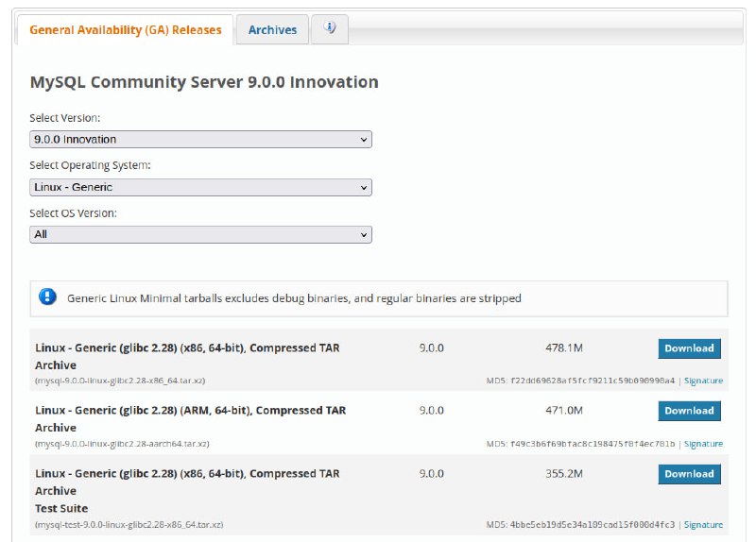Click the ARM 64-bit Compressed TAR title
Image resolution: width=756 pixels, height=542 pixels.
coord(191,418)
